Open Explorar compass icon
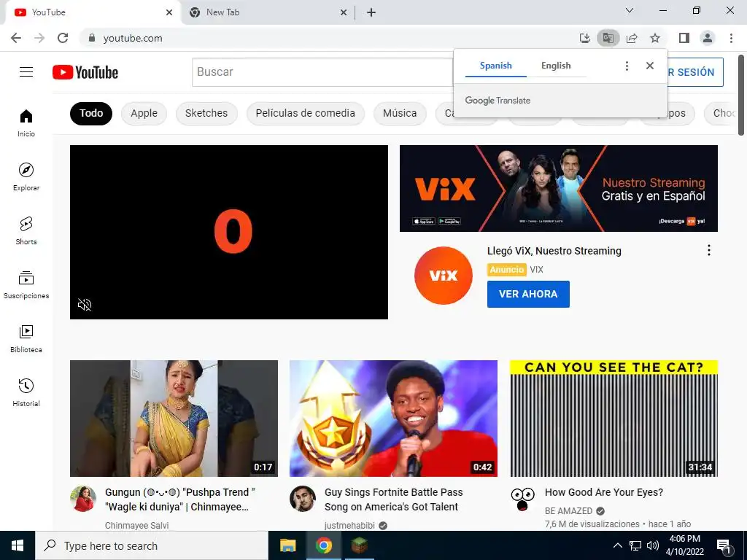 [x=26, y=170]
